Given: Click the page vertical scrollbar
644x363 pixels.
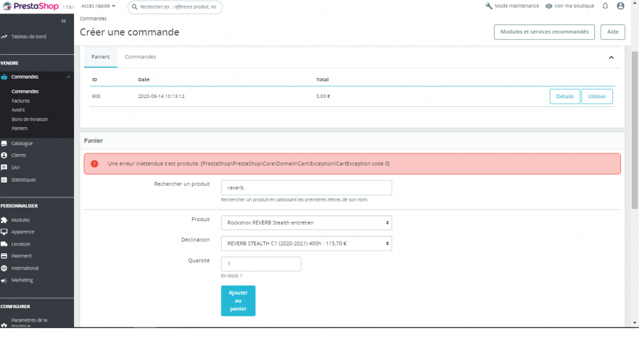Looking at the screenshot, I should click(635, 130).
